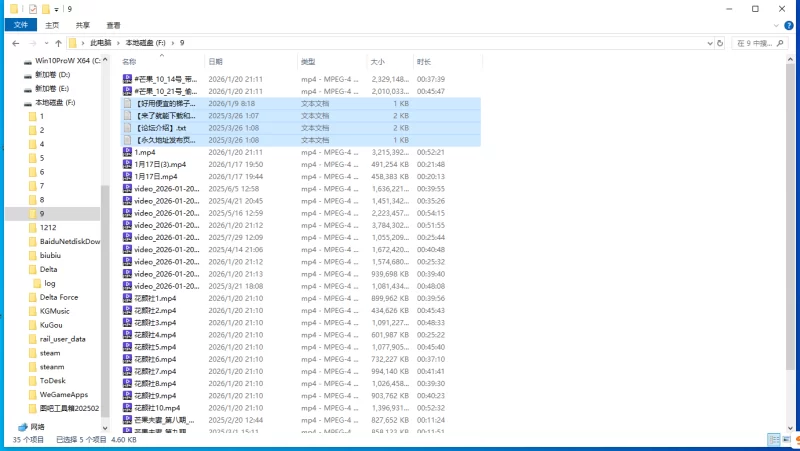This screenshot has height=451, width=800.
Task: Select the 1.mp4 video file icon
Action: [x=128, y=152]
